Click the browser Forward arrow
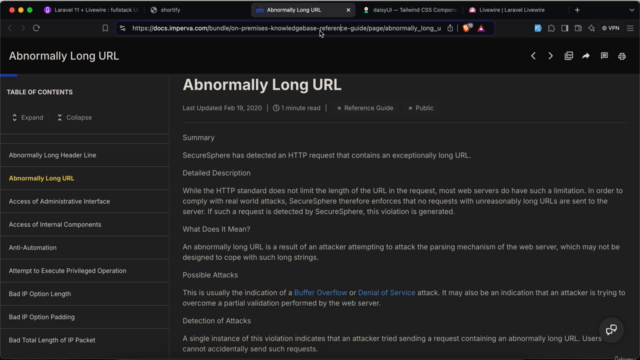Screen dimensions: 640x360 pyautogui.click(x=23, y=28)
